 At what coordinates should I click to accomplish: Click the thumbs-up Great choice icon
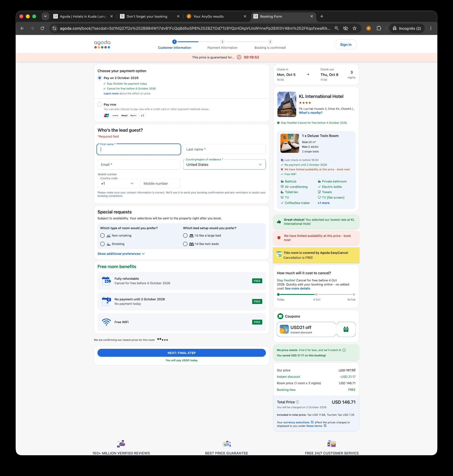click(279, 222)
